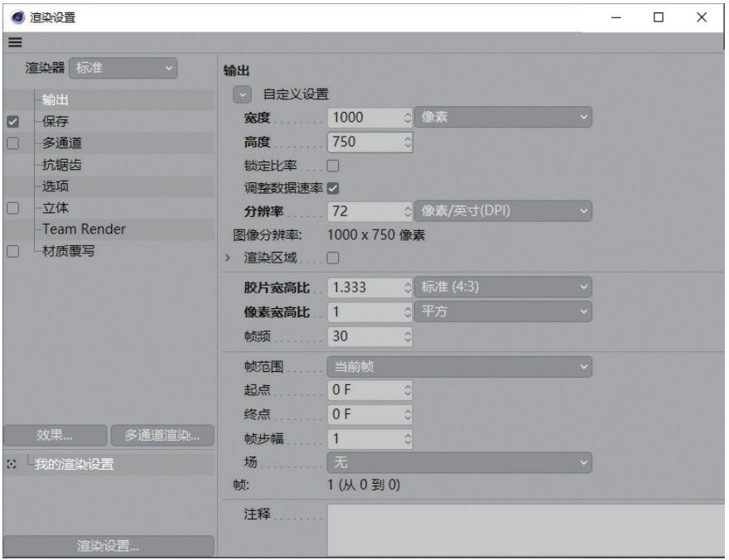
Task: Click the 起点 field showing 0 F
Action: click(365, 390)
